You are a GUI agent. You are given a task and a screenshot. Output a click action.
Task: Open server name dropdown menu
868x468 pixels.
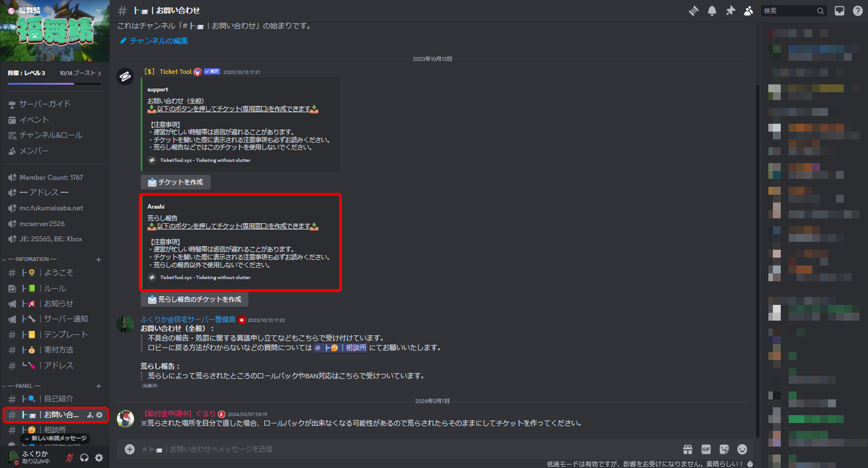(x=55, y=10)
